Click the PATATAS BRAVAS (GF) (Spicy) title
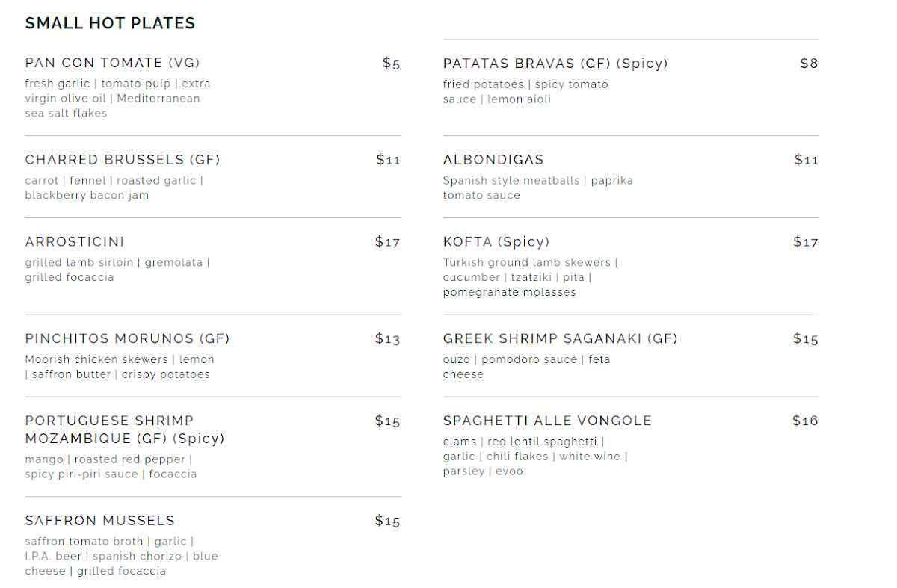Viewport: 897px width, 588px height. (555, 64)
